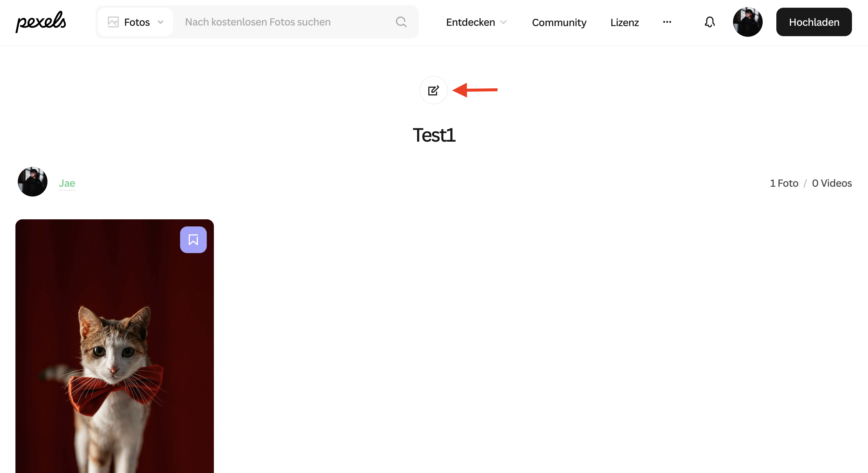Toggle the bookmark on the cat photo
This screenshot has height=473, width=868.
193,240
